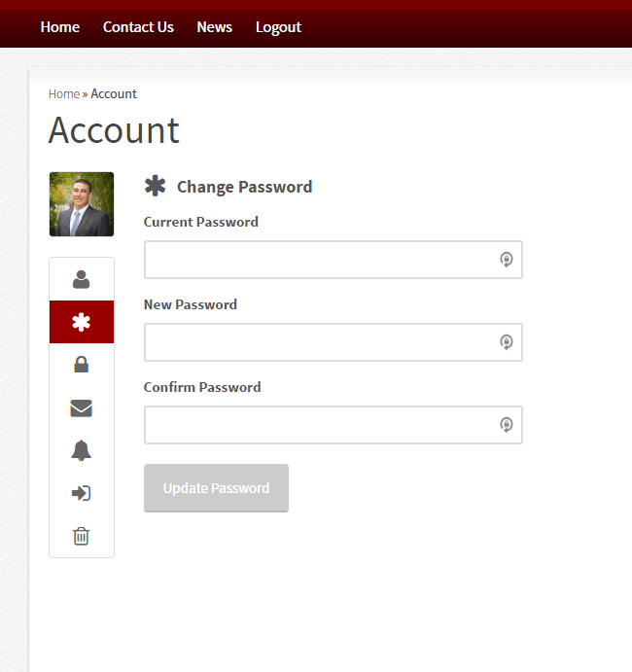
Task: Click the sign-in arrow icon in sidebar
Action: pyautogui.click(x=82, y=493)
